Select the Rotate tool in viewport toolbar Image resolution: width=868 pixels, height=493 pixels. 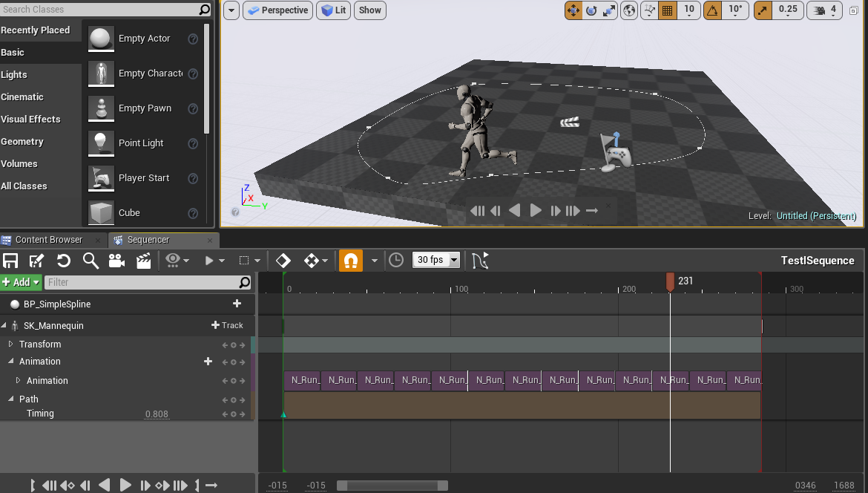tap(593, 11)
